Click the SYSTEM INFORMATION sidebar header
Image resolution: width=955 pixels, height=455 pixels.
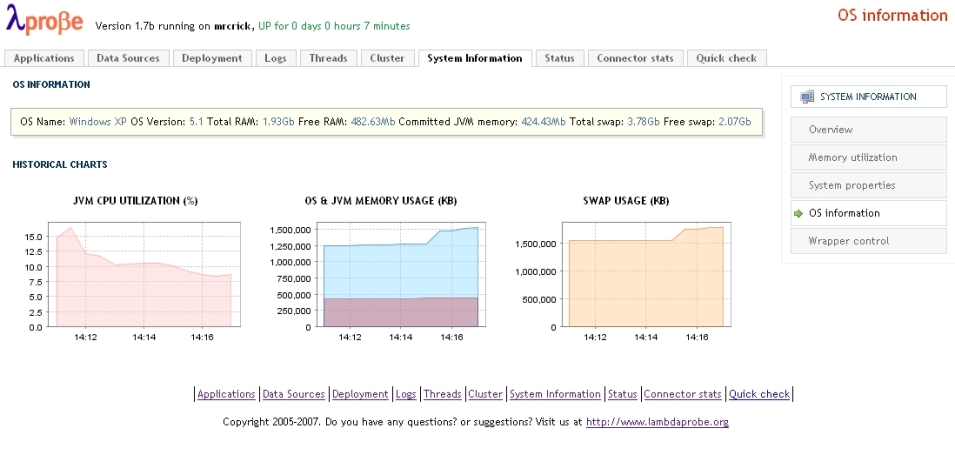coord(869,96)
